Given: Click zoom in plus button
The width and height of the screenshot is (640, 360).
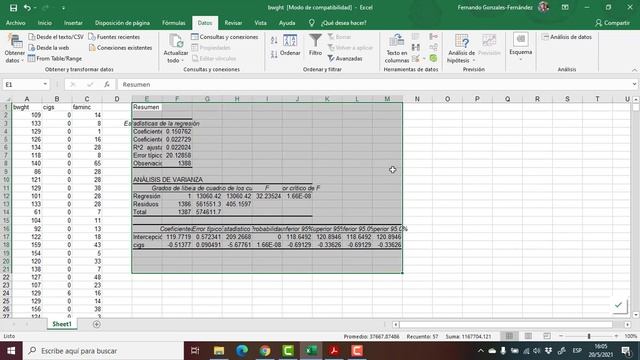Looking at the screenshot, I should click(616, 336).
